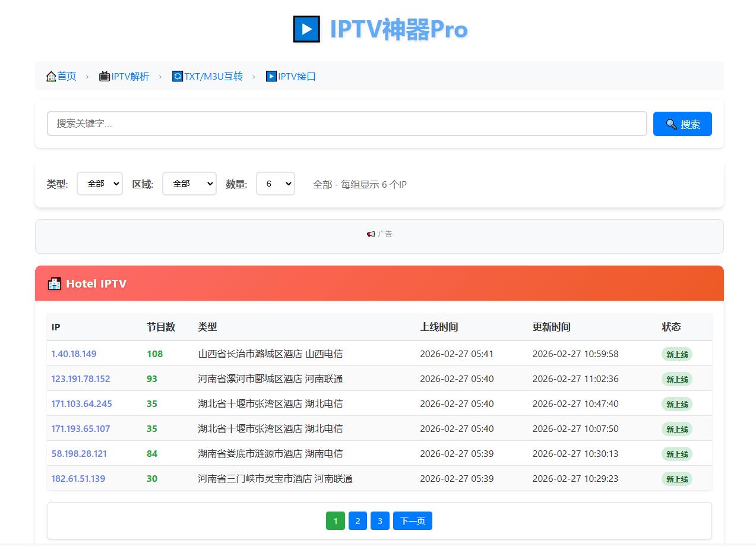The width and height of the screenshot is (756, 546).
Task: Click the refresh icon beside TXT/M3U互转
Action: point(177,77)
